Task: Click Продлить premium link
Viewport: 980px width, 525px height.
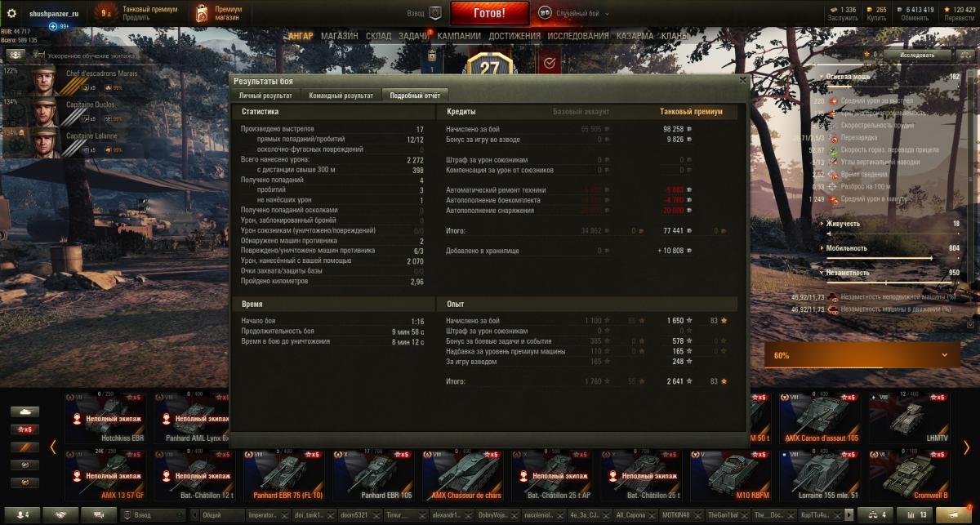Action: pos(136,18)
